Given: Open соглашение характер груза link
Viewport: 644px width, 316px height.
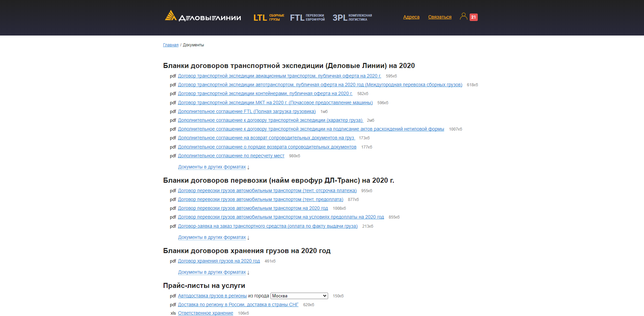Looking at the screenshot, I should point(270,120).
